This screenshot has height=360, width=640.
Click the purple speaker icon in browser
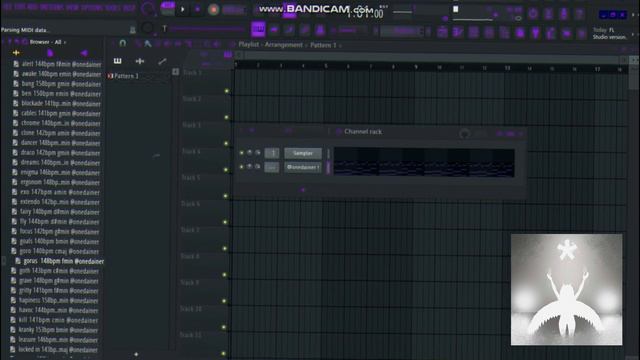click(x=84, y=53)
